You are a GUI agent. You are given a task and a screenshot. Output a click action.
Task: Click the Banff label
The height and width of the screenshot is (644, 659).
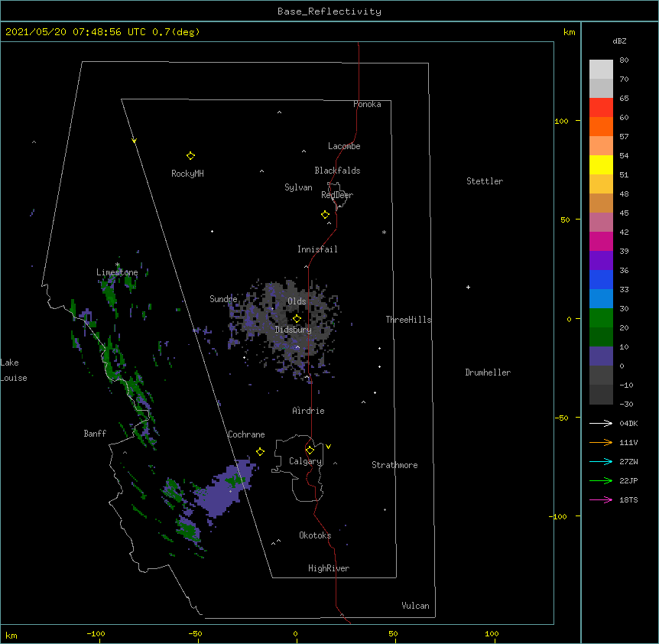95,434
